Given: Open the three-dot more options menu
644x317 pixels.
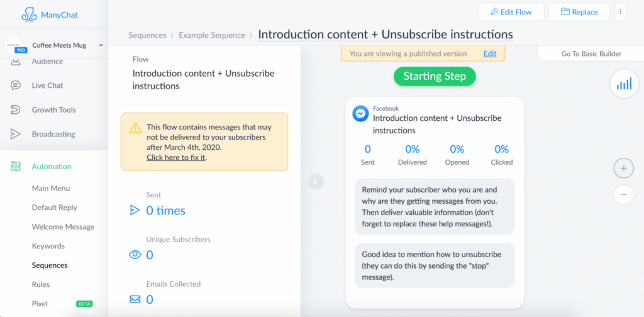Looking at the screenshot, I should click(x=620, y=12).
